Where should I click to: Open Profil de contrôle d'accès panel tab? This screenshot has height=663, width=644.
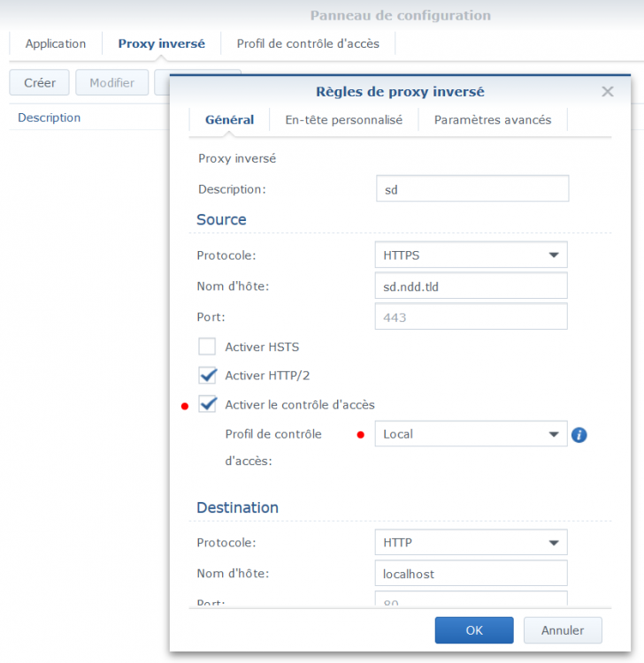(x=308, y=43)
